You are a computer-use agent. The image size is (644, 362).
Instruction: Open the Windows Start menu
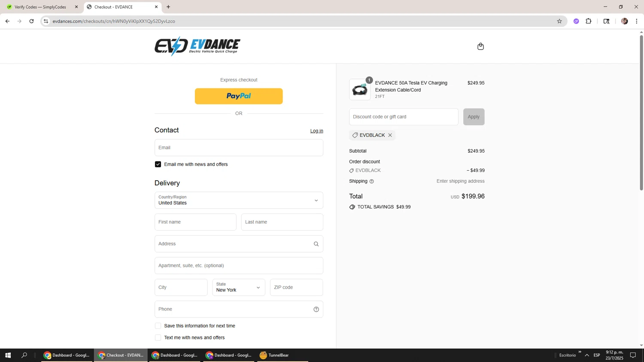click(7, 355)
